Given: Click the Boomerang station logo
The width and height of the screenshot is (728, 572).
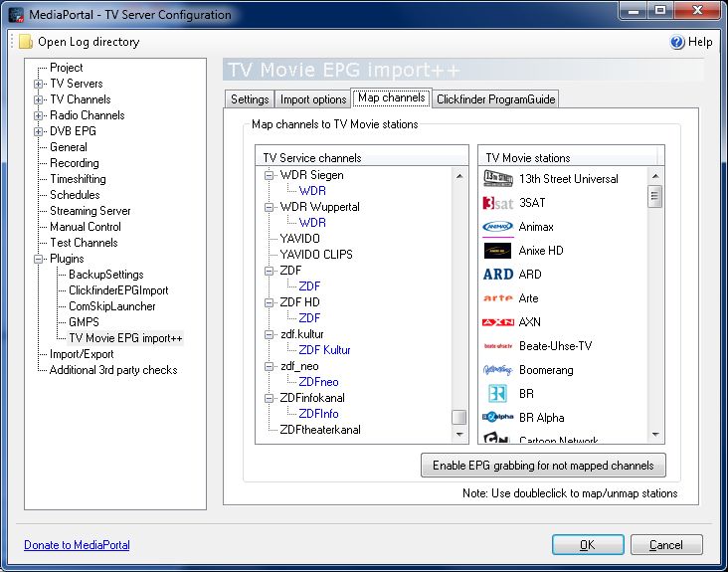Looking at the screenshot, I should pyautogui.click(x=497, y=370).
